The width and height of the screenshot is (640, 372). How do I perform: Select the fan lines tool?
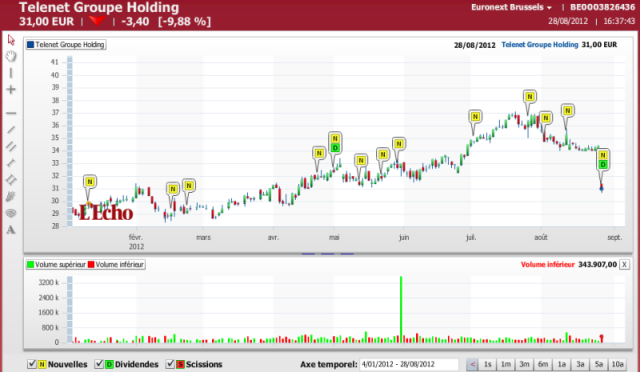point(11,196)
